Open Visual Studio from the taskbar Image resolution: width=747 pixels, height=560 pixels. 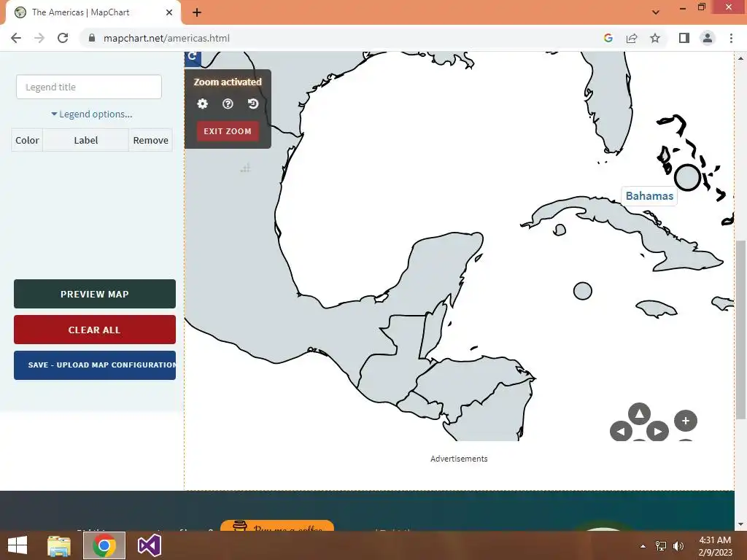pyautogui.click(x=149, y=545)
